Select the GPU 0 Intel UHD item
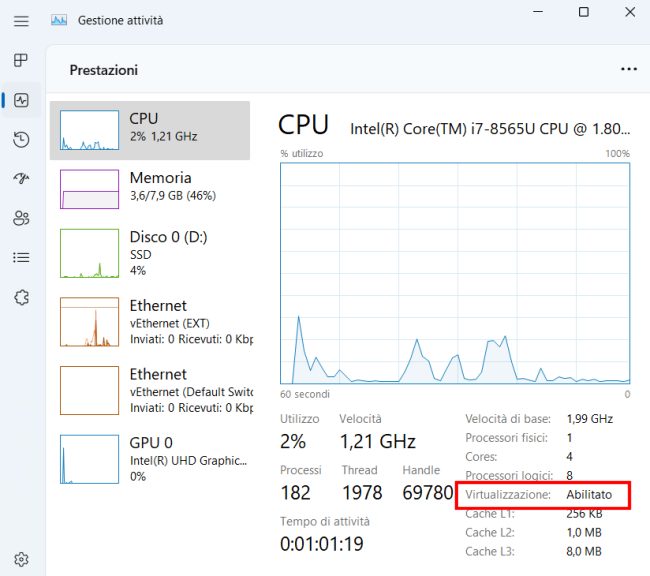This screenshot has width=650, height=576. click(x=150, y=459)
